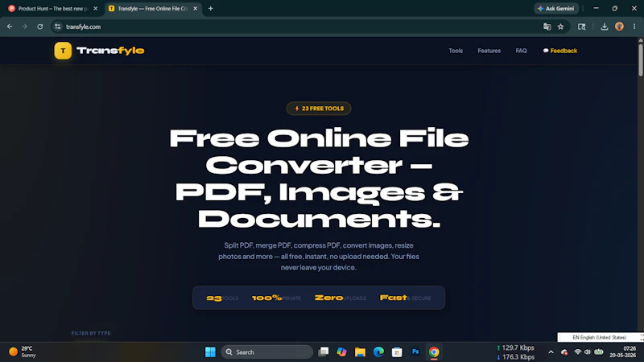Open File Explorer from the taskbar
Screen dimensions: 644x362
[x=360, y=352]
